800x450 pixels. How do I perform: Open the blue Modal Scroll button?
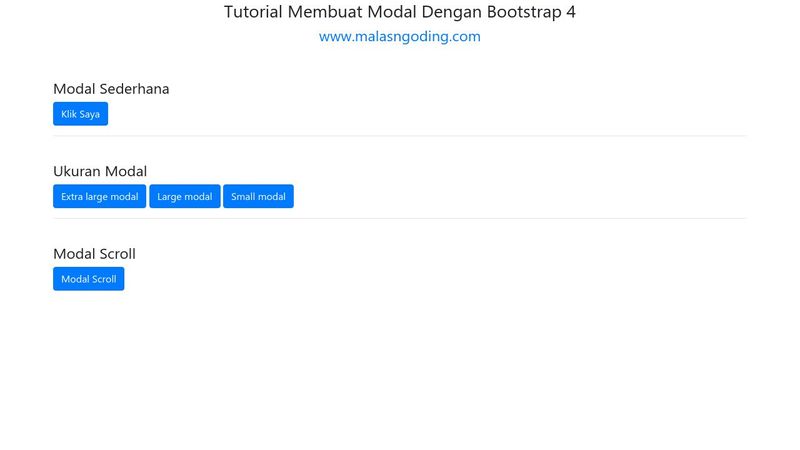pos(88,279)
